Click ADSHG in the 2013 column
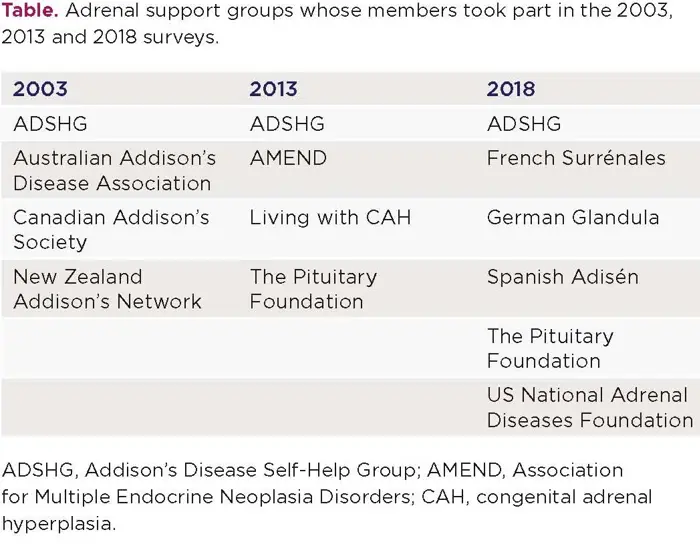Screen dimensions: 700x548 coord(286,125)
